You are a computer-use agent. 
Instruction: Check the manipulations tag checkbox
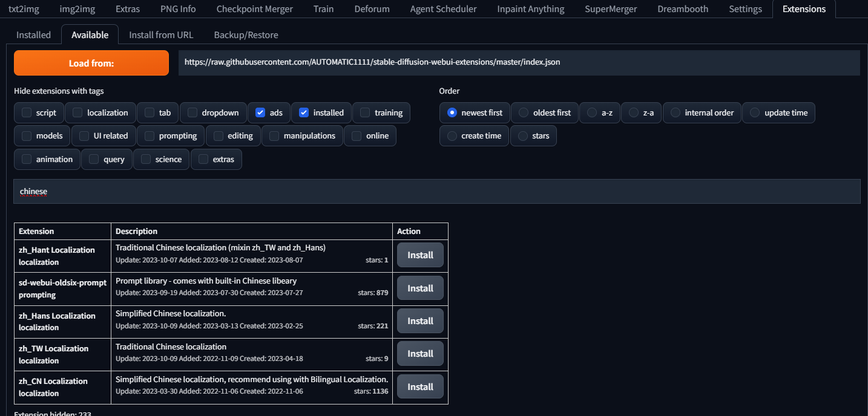[274, 135]
